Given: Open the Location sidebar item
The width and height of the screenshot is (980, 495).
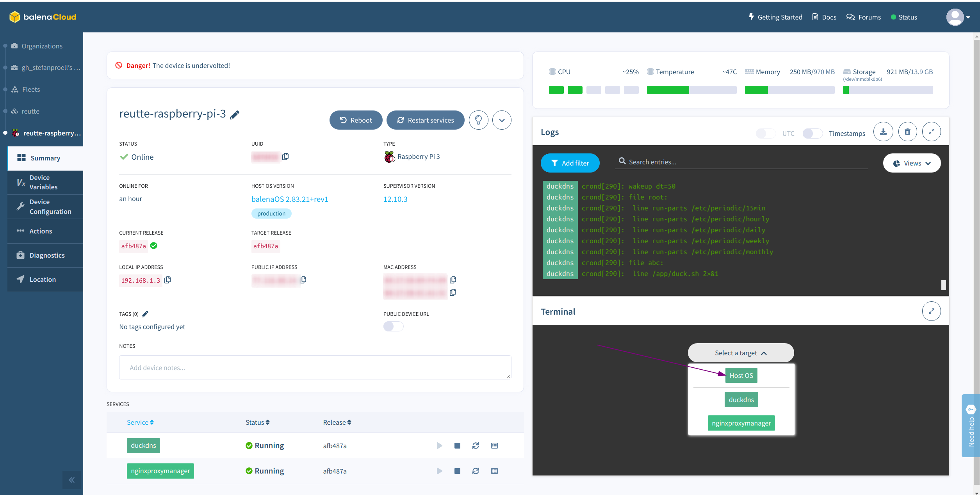Looking at the screenshot, I should tap(45, 280).
